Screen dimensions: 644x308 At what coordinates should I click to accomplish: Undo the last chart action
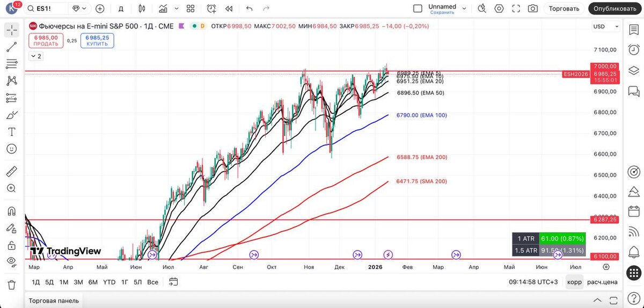coord(249,9)
